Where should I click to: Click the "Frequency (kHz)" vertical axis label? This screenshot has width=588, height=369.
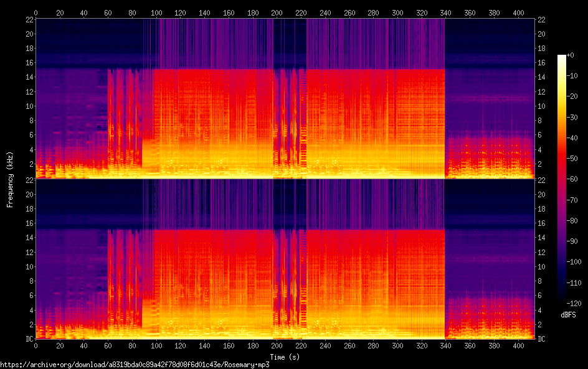(10, 179)
